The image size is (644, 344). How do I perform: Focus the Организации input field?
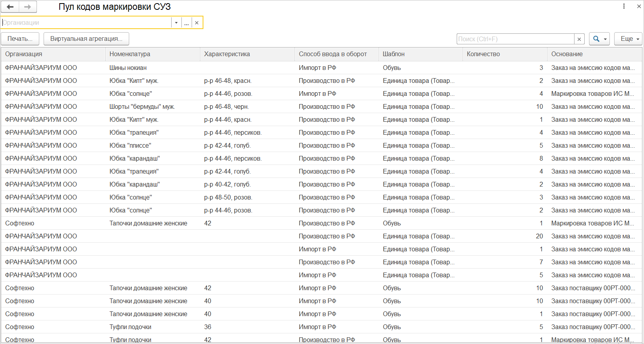pos(86,23)
